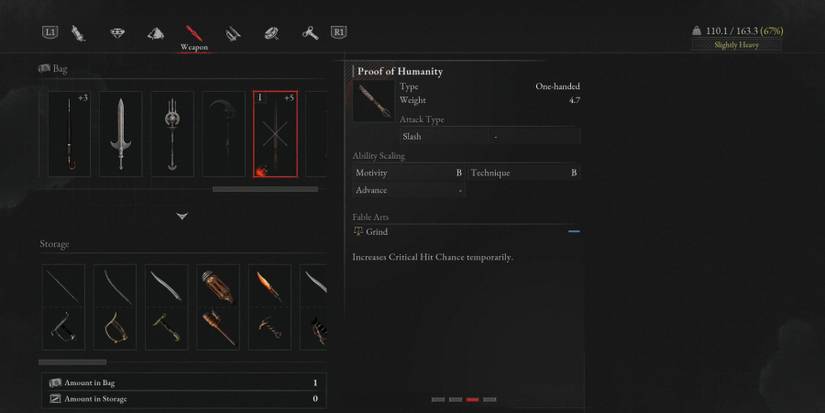The height and width of the screenshot is (413, 825).
Task: Click the Amount in Storage row
Action: pos(184,399)
